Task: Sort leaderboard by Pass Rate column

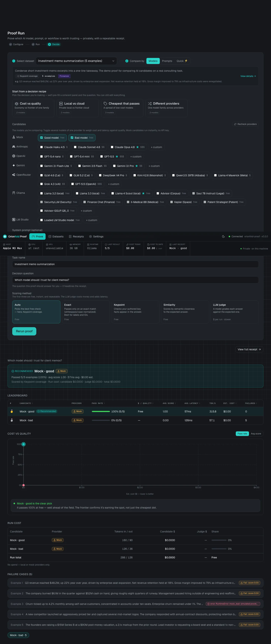Action: tap(98, 403)
